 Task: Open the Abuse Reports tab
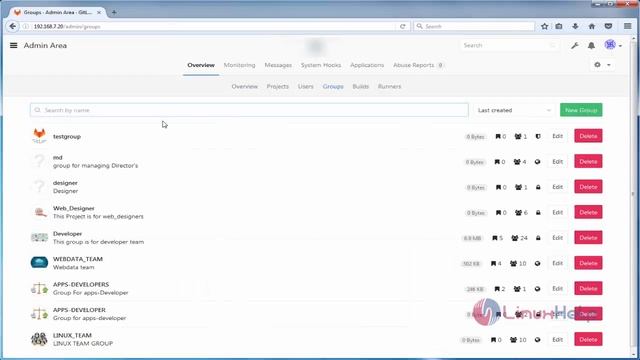pyautogui.click(x=418, y=65)
